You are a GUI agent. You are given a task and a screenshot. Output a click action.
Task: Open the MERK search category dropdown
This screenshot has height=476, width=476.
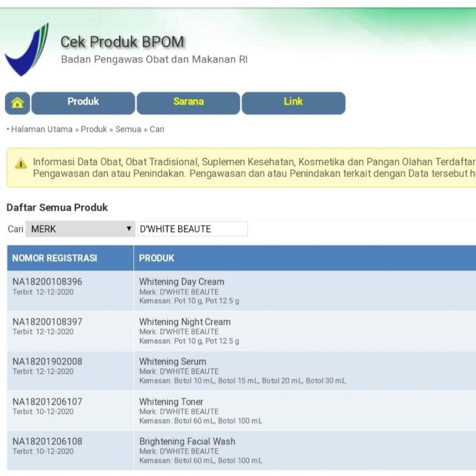[80, 229]
